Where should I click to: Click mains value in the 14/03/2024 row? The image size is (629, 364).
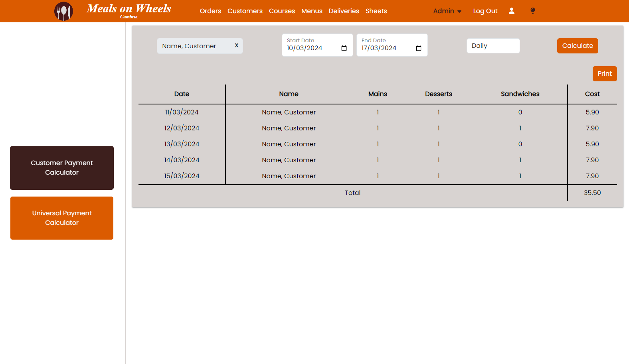pos(378,160)
